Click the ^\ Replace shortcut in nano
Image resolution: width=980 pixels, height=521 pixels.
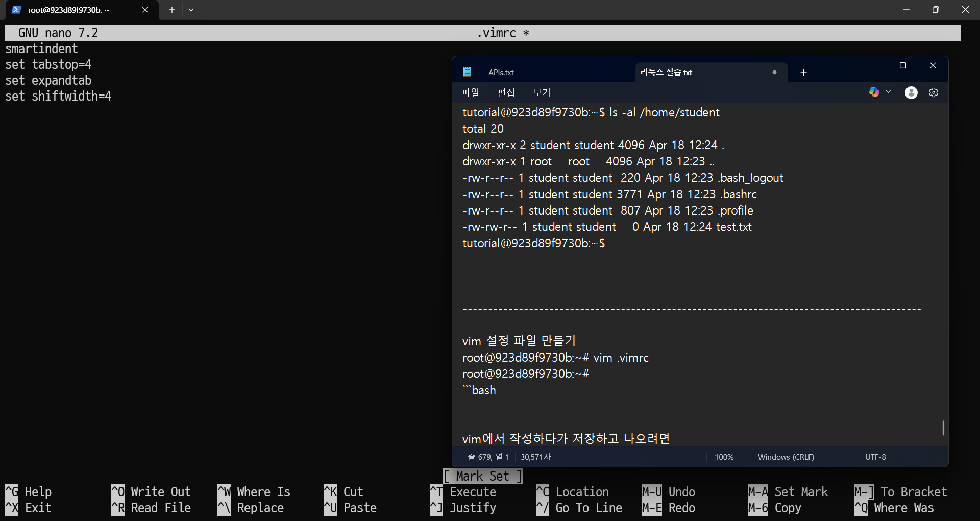click(x=251, y=508)
